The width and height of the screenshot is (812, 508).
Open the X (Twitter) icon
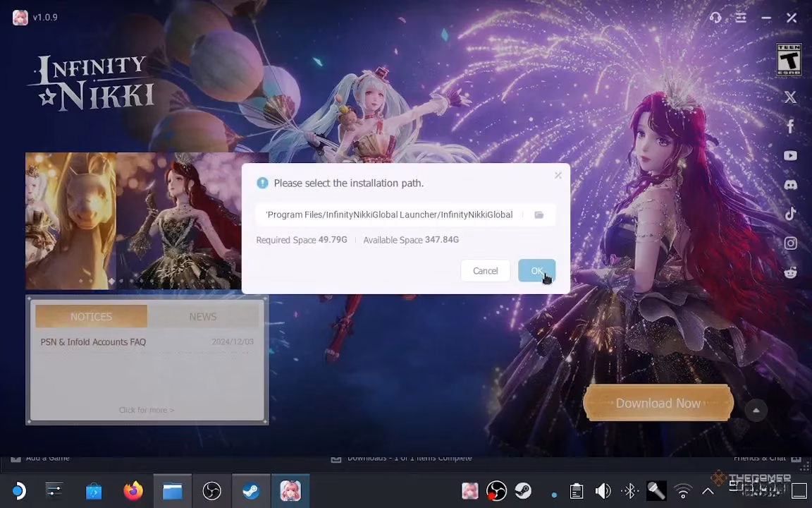[790, 97]
